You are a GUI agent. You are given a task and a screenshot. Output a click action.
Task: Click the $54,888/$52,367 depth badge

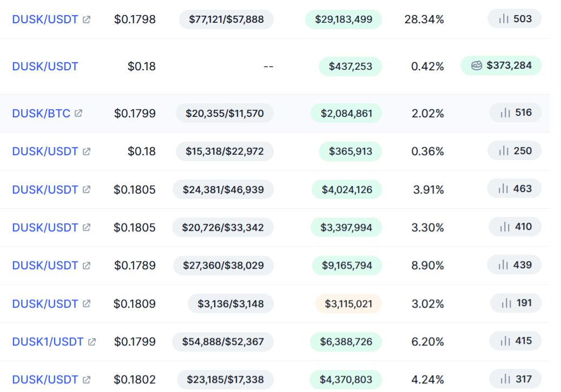(223, 342)
